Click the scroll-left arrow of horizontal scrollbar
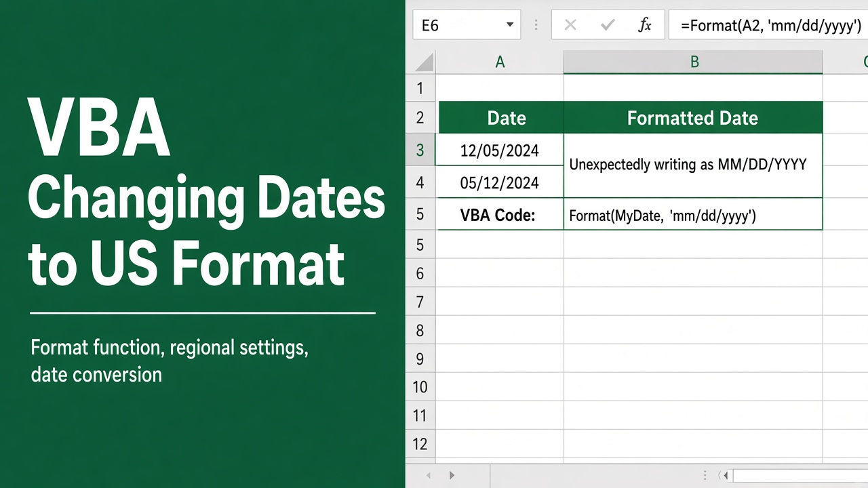The height and width of the screenshot is (488, 868). [726, 476]
